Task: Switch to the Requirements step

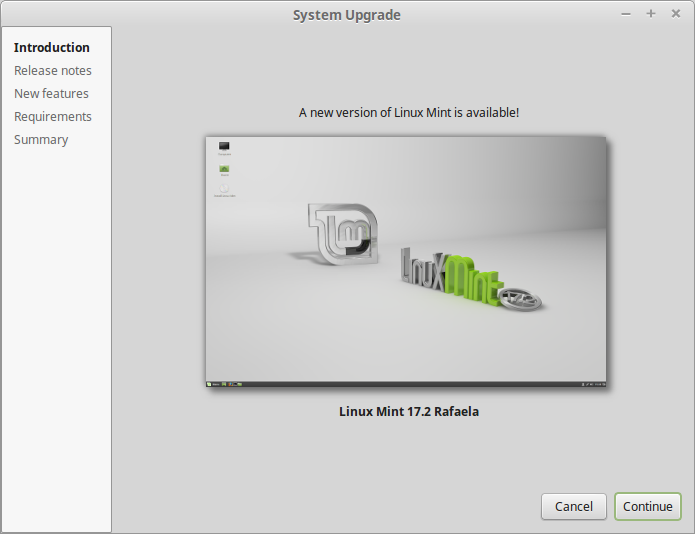Action: (53, 117)
